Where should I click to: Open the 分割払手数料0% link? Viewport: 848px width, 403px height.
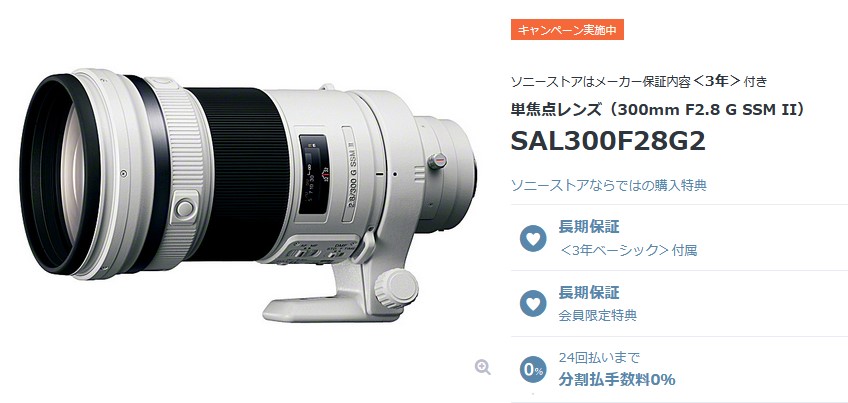click(617, 380)
